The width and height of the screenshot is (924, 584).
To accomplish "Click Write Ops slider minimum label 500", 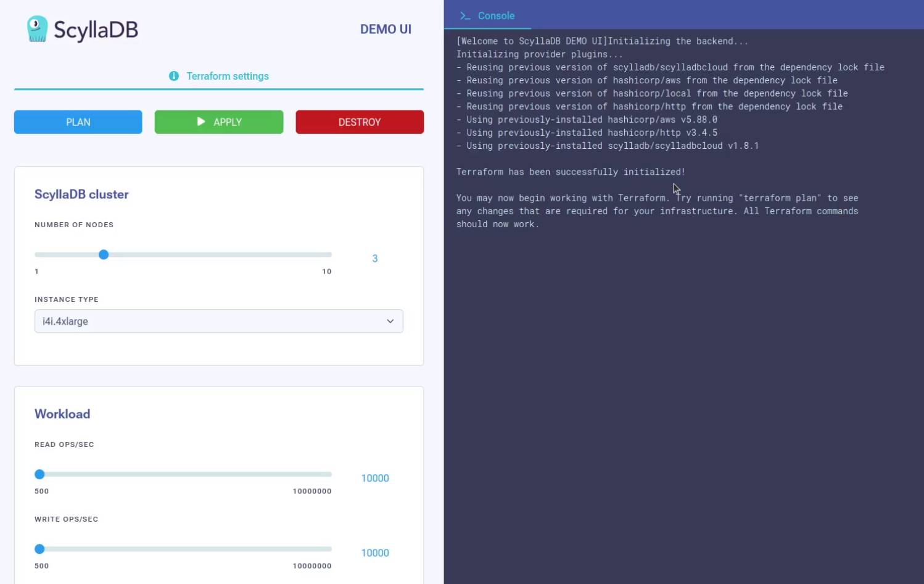I will coord(41,566).
